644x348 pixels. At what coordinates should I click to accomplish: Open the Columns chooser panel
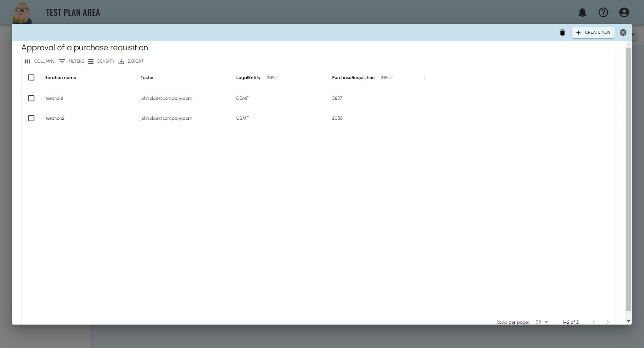click(x=40, y=61)
